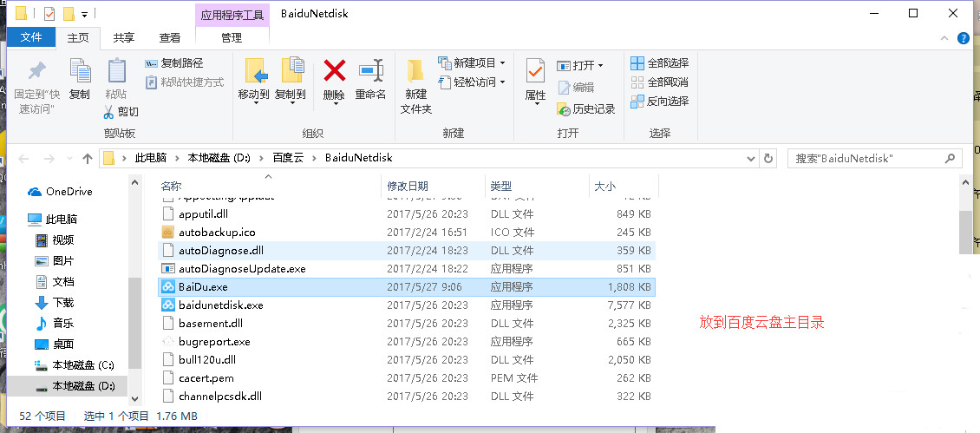Switch to the Home ribbon tab

tap(78, 37)
